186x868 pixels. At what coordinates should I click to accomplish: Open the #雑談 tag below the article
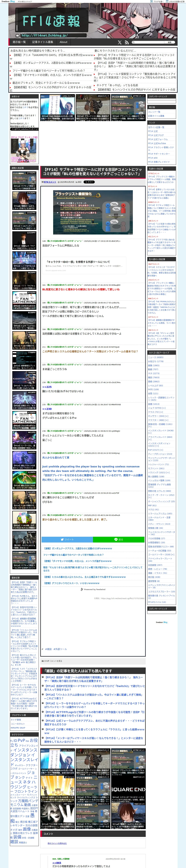tap(48, 649)
